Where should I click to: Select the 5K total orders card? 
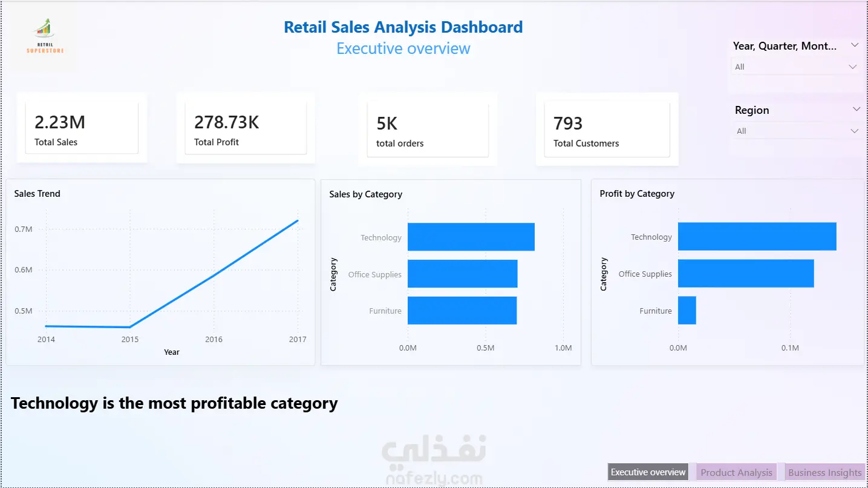pyautogui.click(x=428, y=129)
